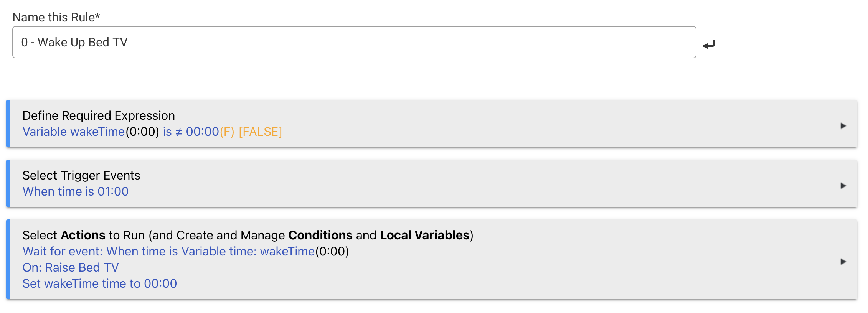The width and height of the screenshot is (868, 313).
Task: Click the Variable wakeTime expression link
Action: coord(73,132)
